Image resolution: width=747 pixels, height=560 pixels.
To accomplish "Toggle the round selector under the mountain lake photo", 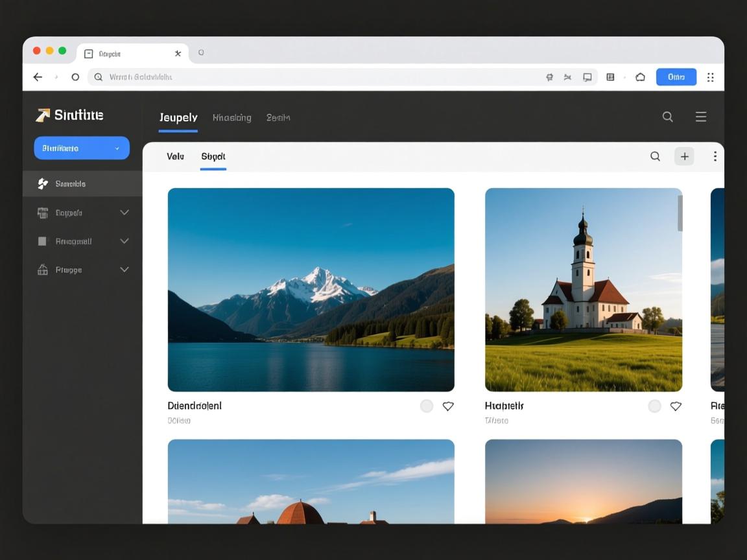I will click(x=426, y=406).
